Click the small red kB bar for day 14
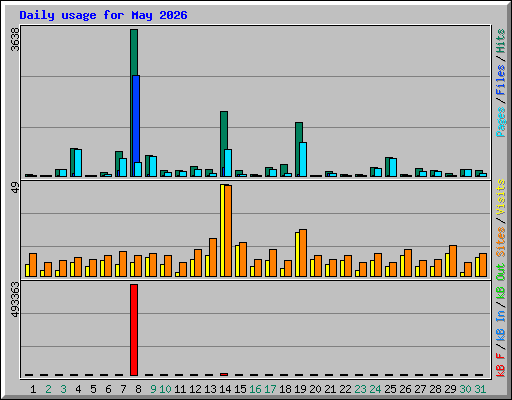This screenshot has height=400, width=512. [x=224, y=374]
